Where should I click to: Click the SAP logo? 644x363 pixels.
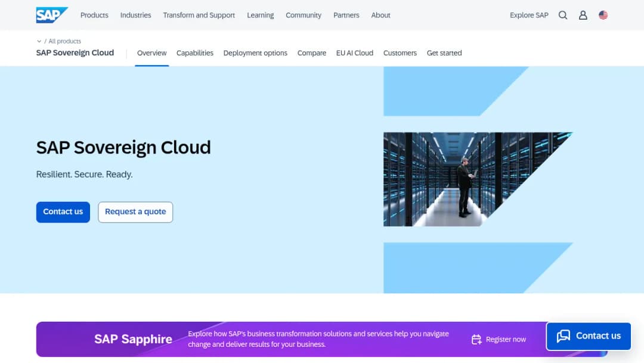pos(52,15)
